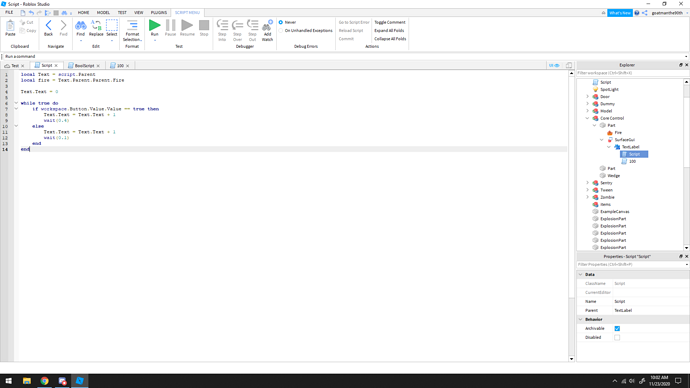The height and width of the screenshot is (388, 690).
Task: Click the New file icon in quick access bar
Action: pyautogui.click(x=23, y=13)
